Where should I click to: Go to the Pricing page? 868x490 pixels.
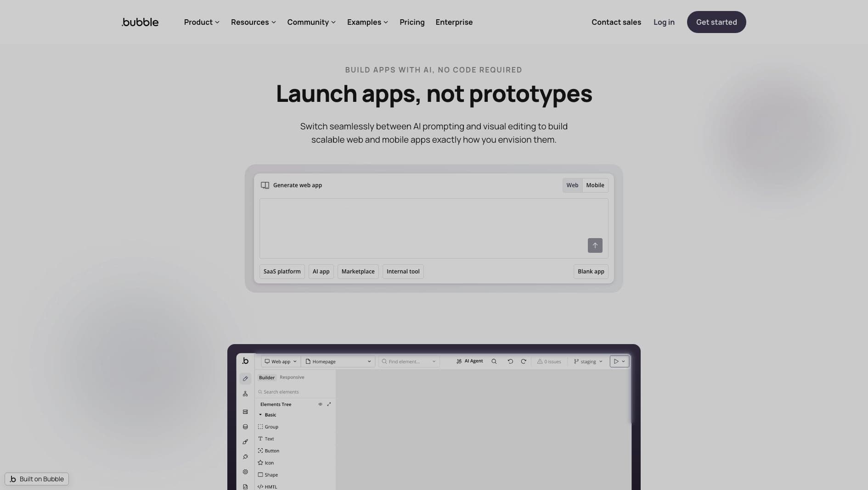(x=412, y=22)
